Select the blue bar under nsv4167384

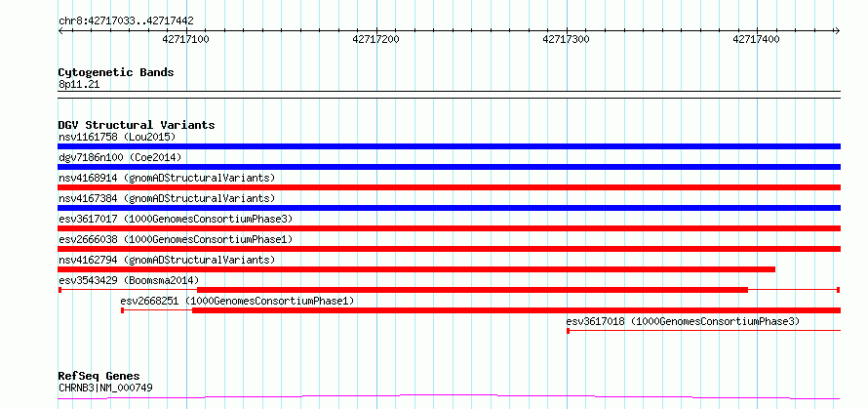click(449, 208)
